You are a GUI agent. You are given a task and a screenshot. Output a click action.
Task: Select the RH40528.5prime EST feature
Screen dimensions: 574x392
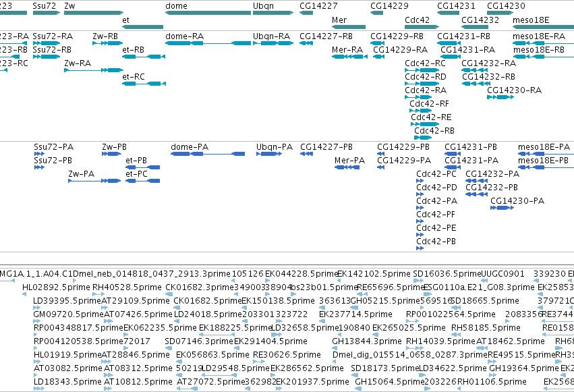click(x=98, y=294)
